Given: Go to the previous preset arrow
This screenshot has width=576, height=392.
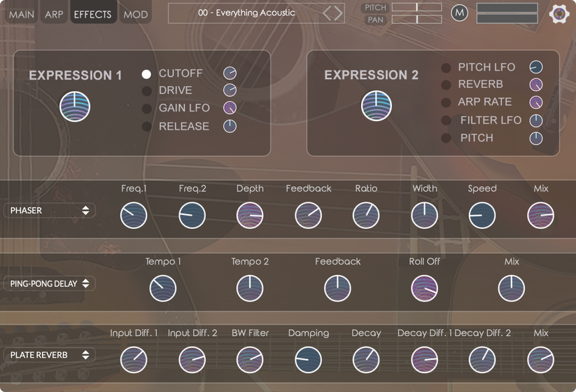Looking at the screenshot, I should (327, 13).
